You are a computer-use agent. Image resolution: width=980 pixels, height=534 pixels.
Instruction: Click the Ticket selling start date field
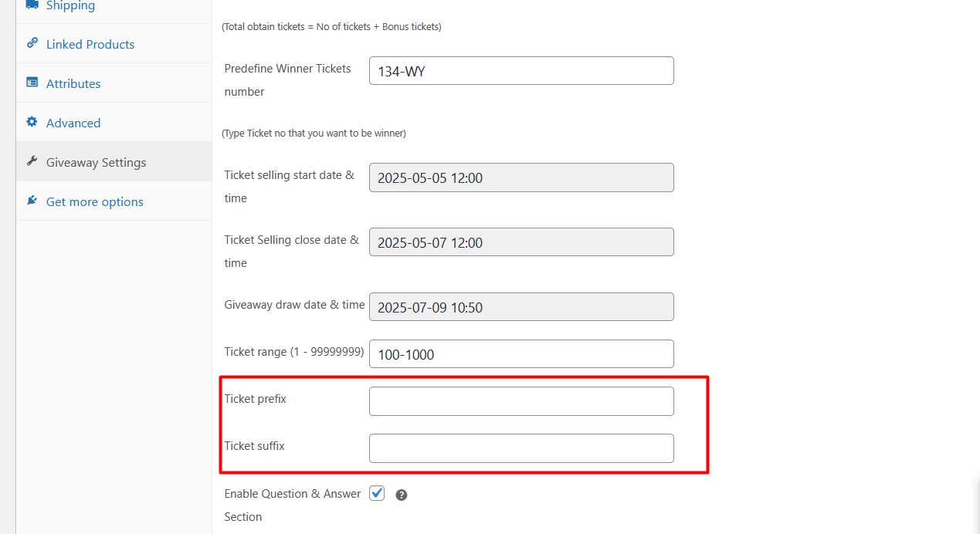[x=521, y=177]
